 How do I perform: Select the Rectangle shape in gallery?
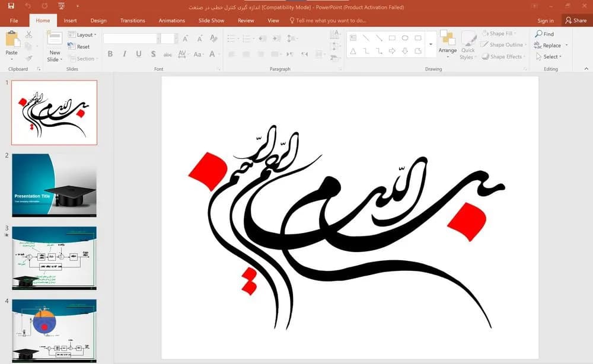pyautogui.click(x=392, y=38)
